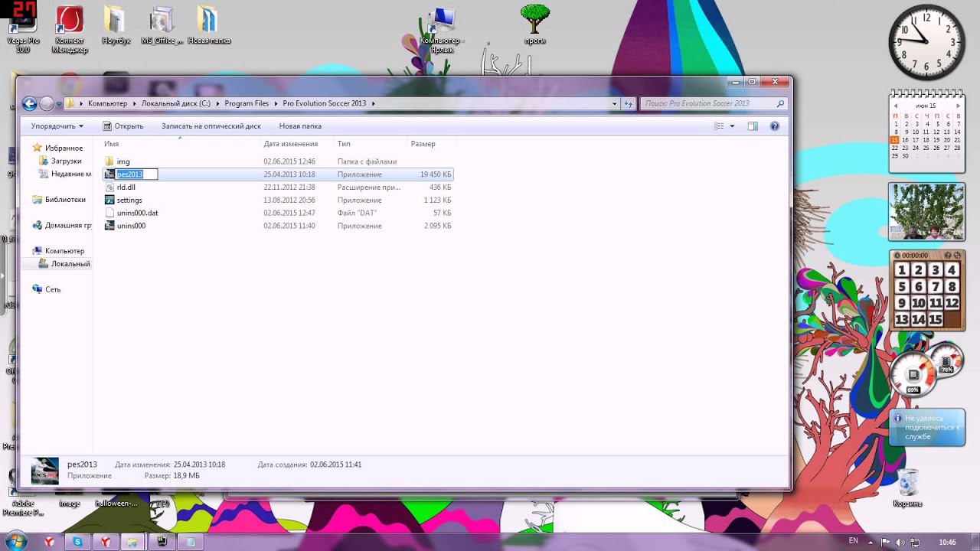Expand breadcrumb arrow after Pro Evolution Soccer 2013
980x551 pixels.
(373, 103)
